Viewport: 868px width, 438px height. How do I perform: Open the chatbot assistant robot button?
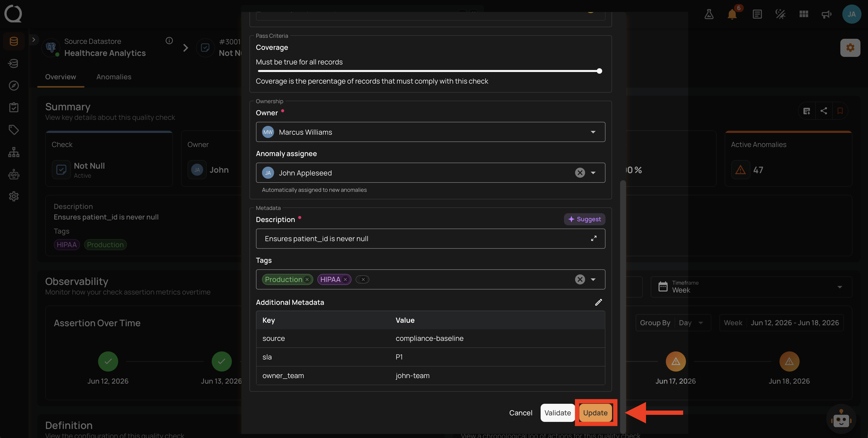coord(841,419)
